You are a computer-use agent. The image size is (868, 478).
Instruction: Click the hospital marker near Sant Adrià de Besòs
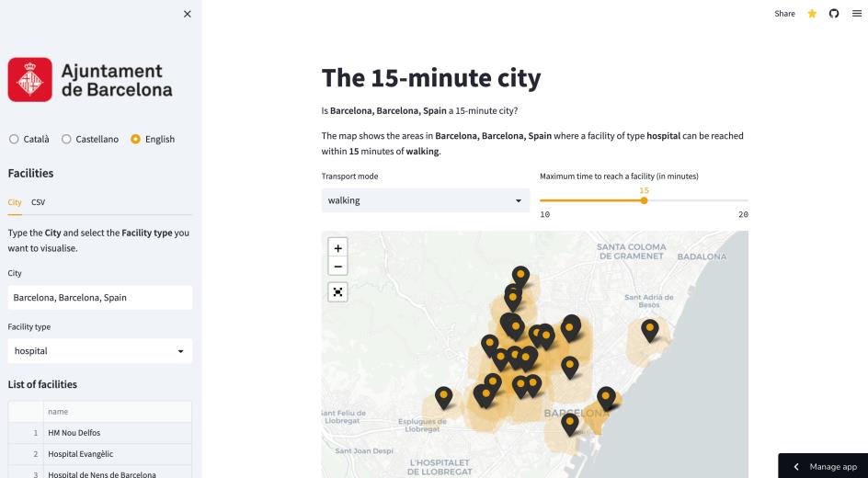click(650, 329)
